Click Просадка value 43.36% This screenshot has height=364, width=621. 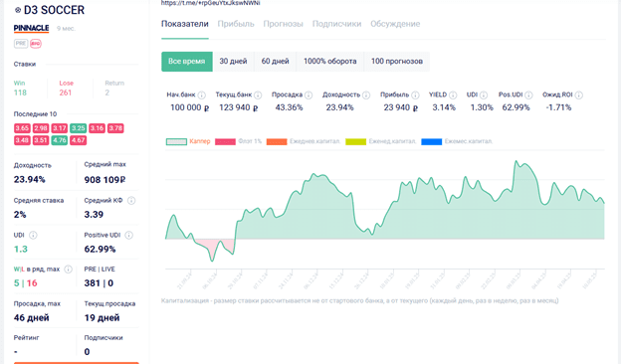pos(290,107)
